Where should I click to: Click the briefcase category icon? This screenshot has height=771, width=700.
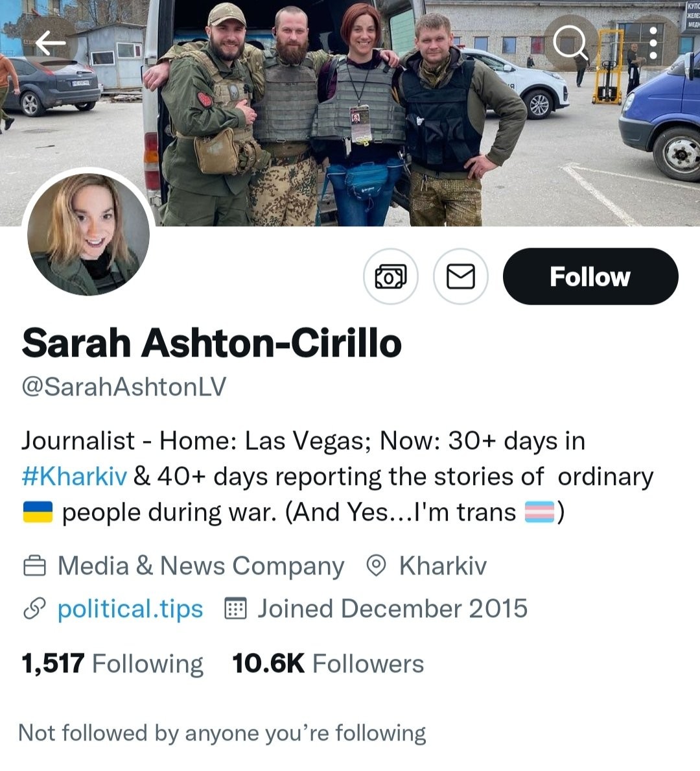click(x=35, y=566)
